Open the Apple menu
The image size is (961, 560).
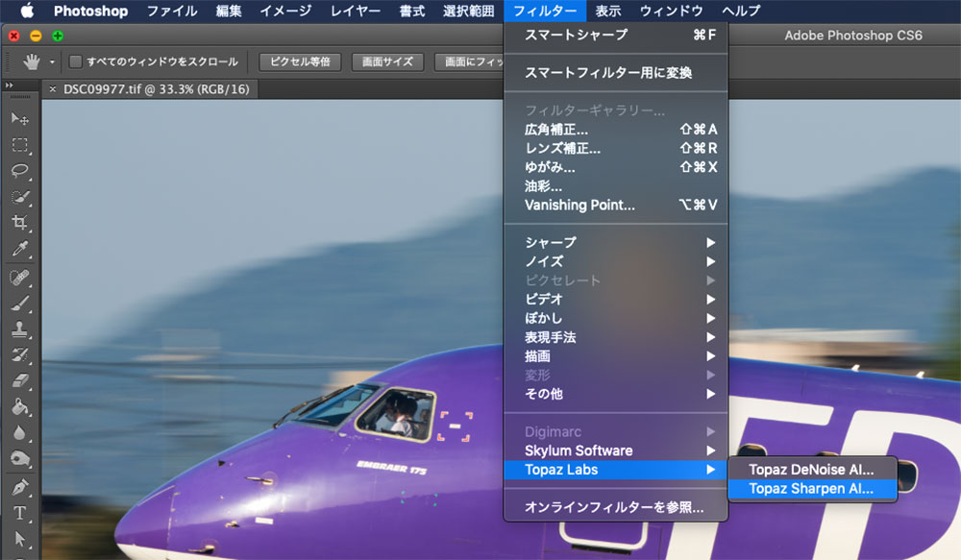click(26, 11)
